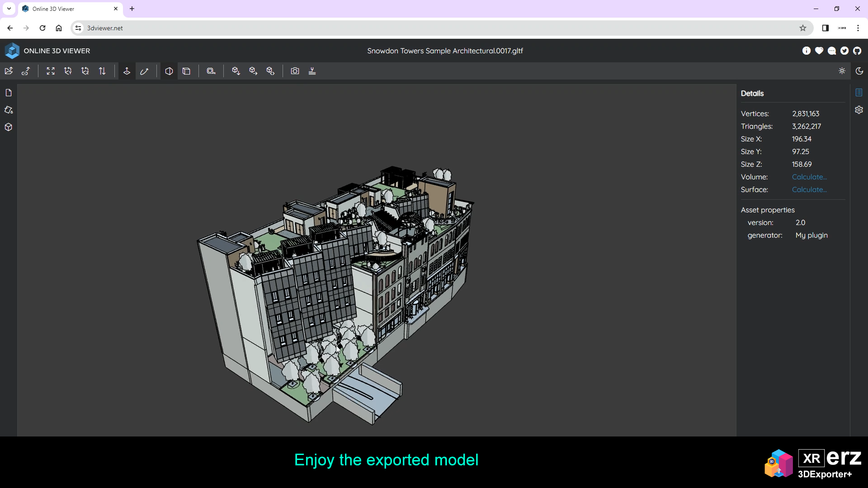The width and height of the screenshot is (868, 488).
Task: Open the measure tool
Action: tap(211, 71)
